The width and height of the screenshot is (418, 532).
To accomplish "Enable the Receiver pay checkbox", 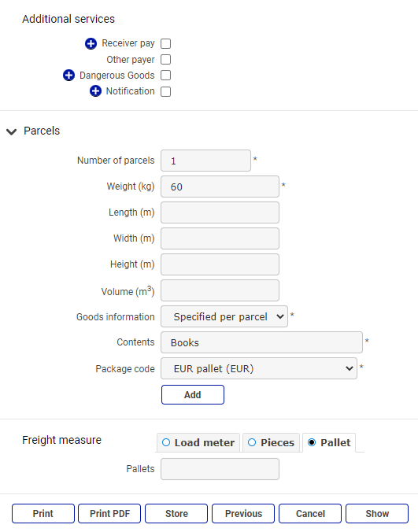I will 165,44.
